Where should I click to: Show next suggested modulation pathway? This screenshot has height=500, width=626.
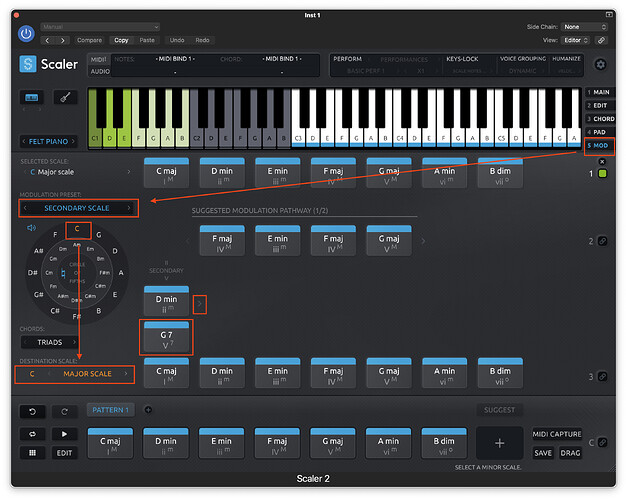423,241
